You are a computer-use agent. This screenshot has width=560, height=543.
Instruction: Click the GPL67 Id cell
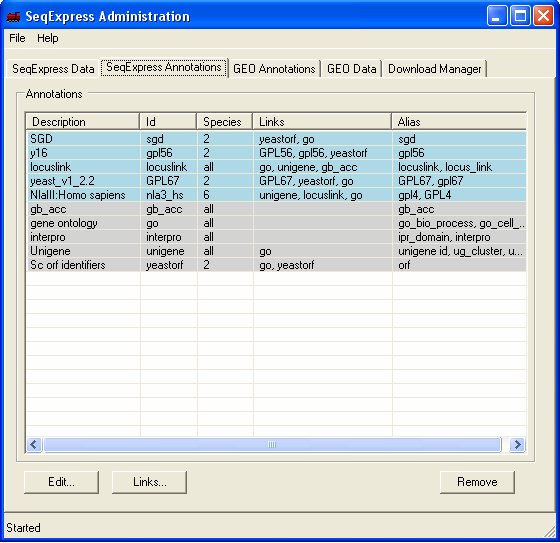point(169,181)
